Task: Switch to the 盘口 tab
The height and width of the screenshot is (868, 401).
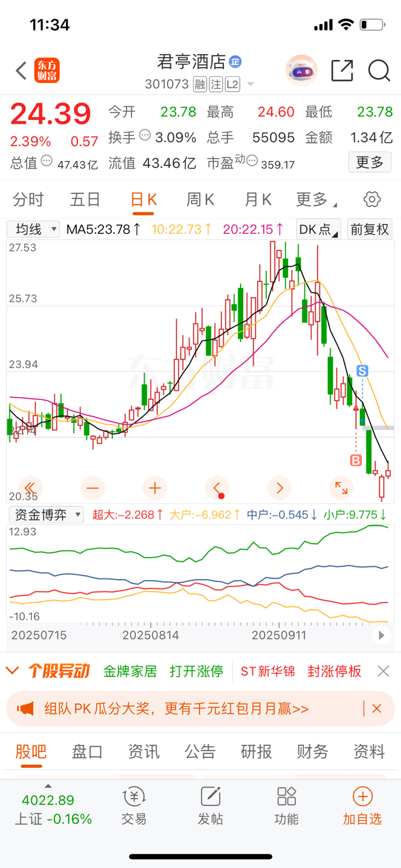Action: pos(87,752)
